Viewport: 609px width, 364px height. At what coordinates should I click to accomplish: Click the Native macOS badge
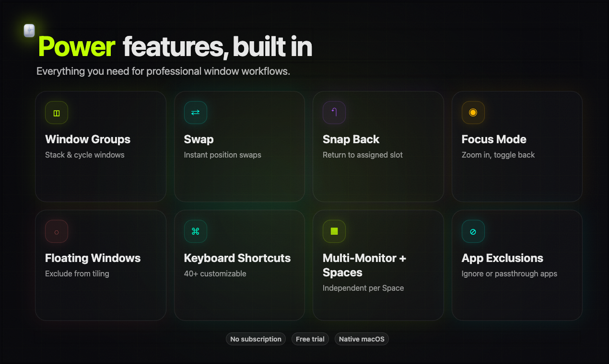point(362,339)
